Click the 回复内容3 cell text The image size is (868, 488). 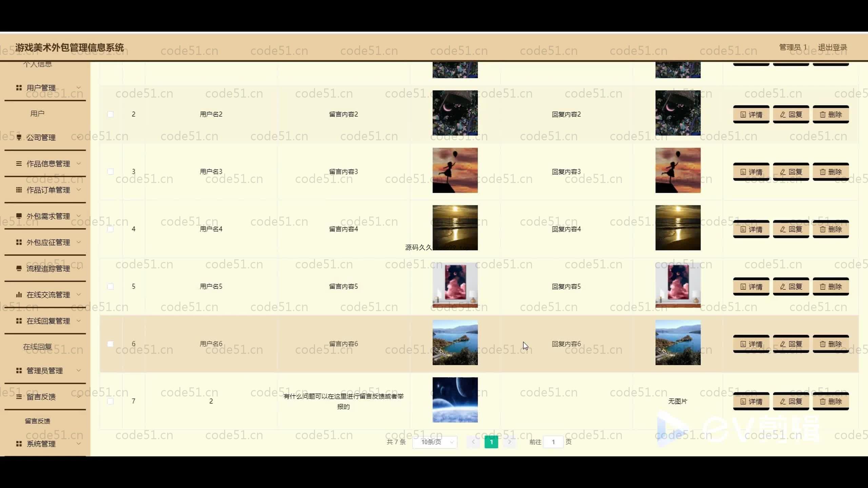coord(566,171)
